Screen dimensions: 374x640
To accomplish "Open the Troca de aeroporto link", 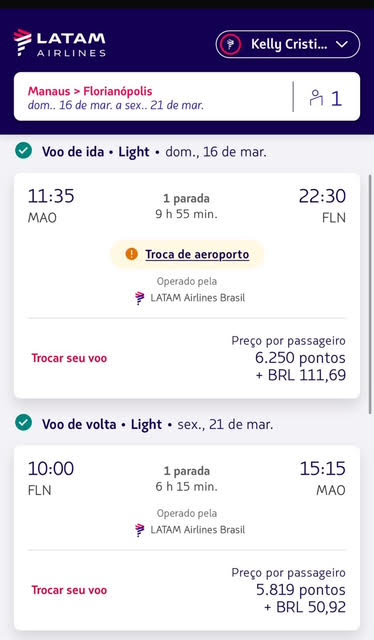I will click(197, 254).
